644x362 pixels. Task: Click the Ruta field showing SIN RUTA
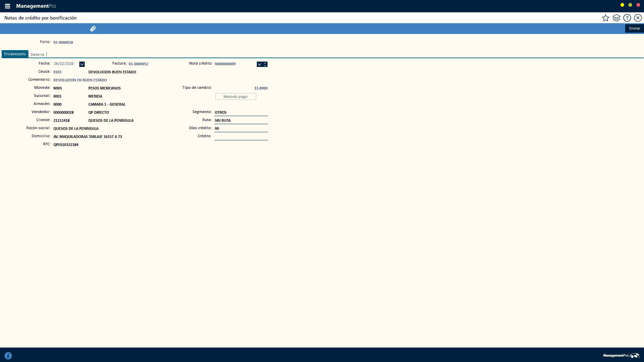click(x=241, y=120)
